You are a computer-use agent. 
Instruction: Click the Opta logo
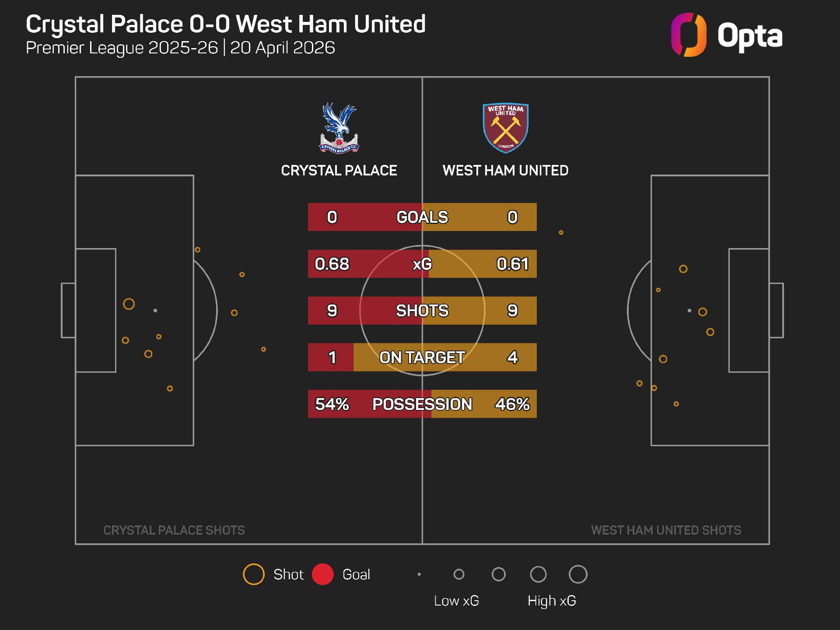[x=727, y=35]
